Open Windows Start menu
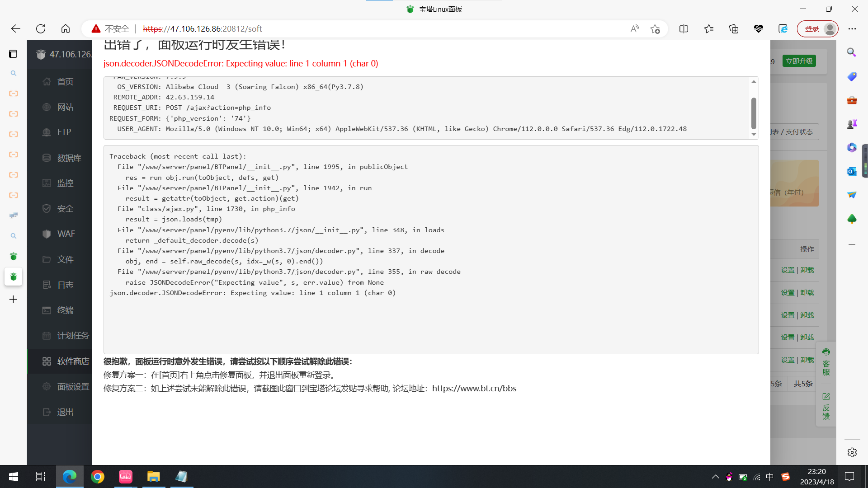868x488 pixels. (x=14, y=477)
